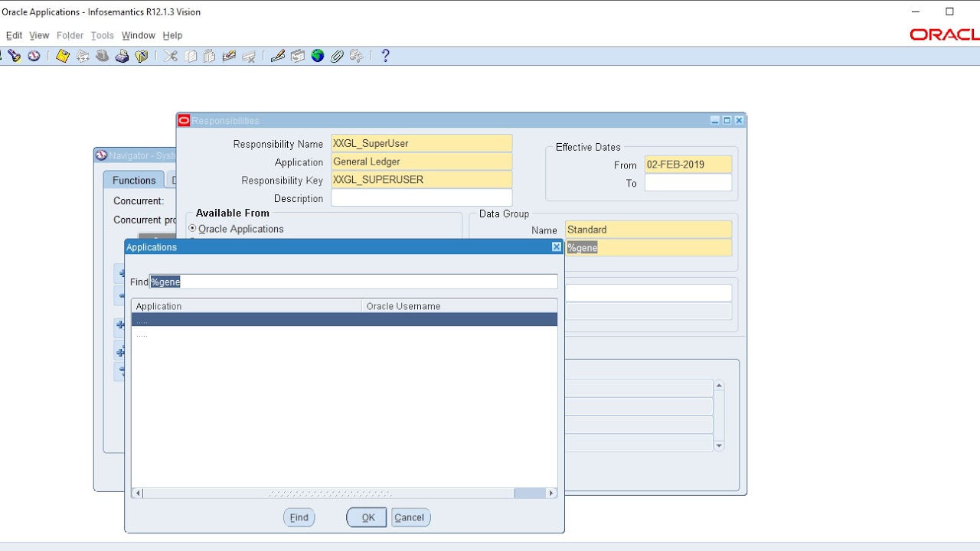Viewport: 980px width, 551px height.
Task: Click the Effective Dates To field
Action: tap(688, 183)
